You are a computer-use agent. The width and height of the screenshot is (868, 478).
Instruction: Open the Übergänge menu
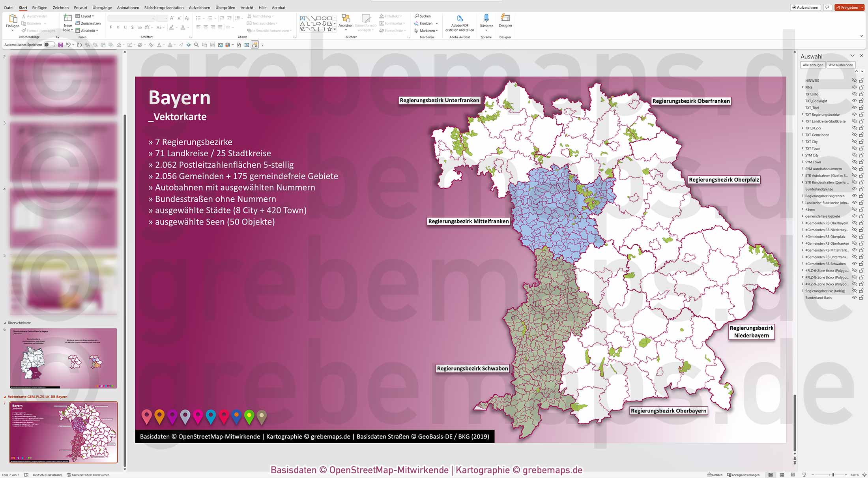(x=102, y=7)
